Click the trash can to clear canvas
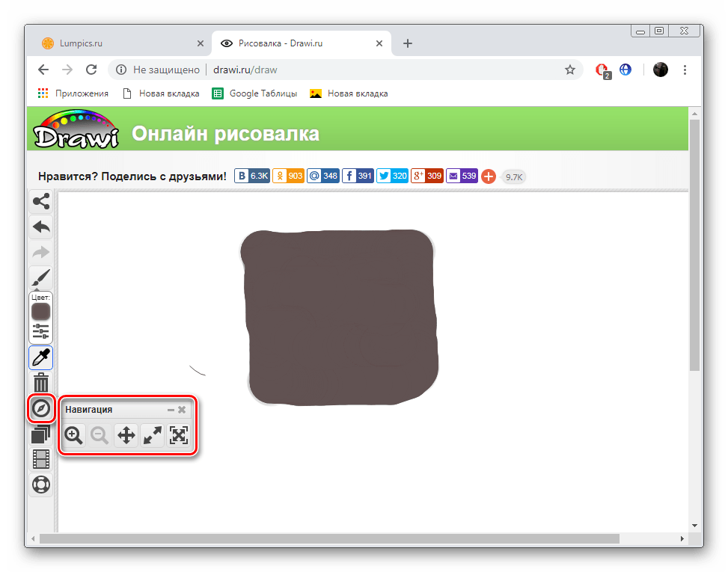The image size is (728, 572). pyautogui.click(x=40, y=384)
